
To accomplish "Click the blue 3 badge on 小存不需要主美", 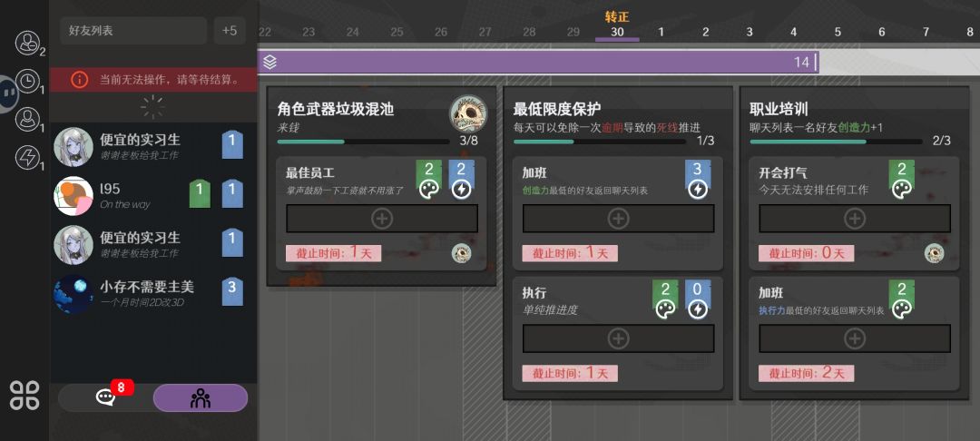I will tap(232, 290).
